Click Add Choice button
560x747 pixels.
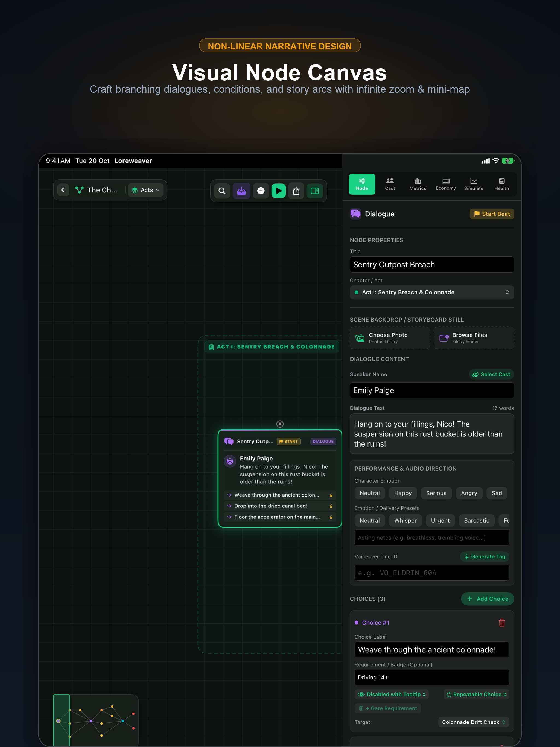click(487, 599)
